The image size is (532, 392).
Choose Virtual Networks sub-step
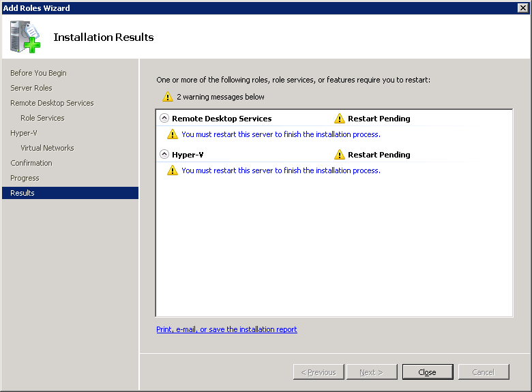pyautogui.click(x=47, y=148)
